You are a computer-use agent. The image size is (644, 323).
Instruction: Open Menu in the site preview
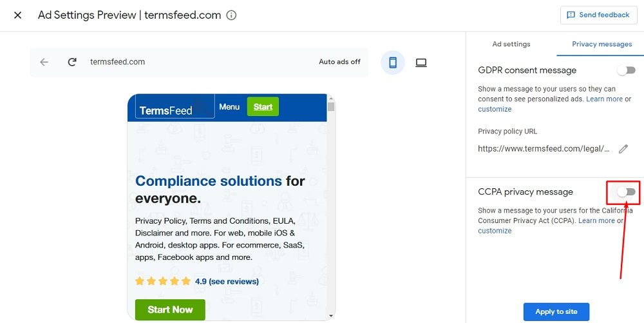coord(229,107)
